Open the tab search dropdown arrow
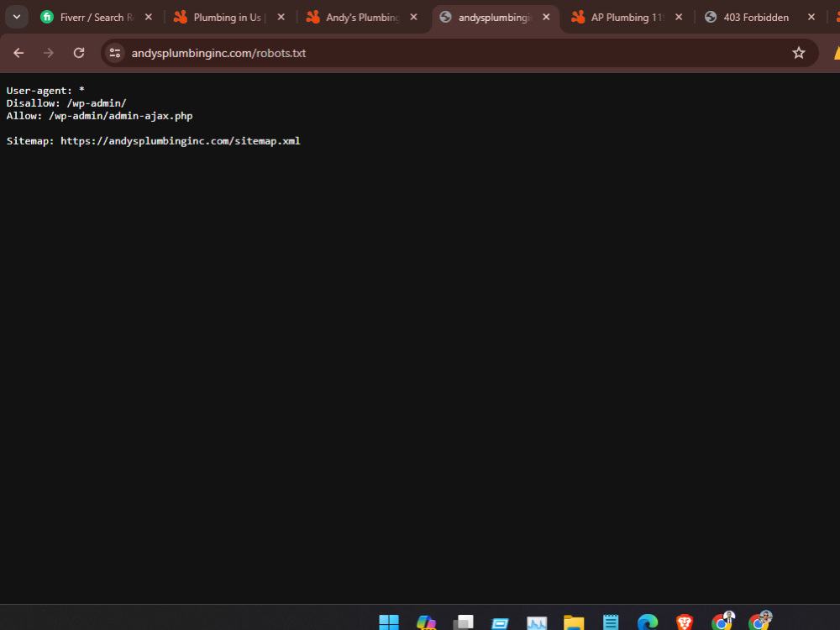This screenshot has width=840, height=630. coord(17,17)
